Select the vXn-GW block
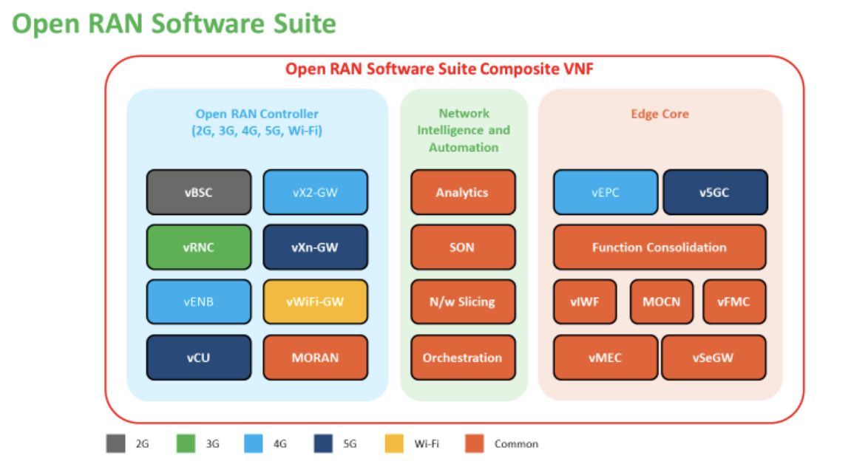The image size is (868, 467). (315, 247)
